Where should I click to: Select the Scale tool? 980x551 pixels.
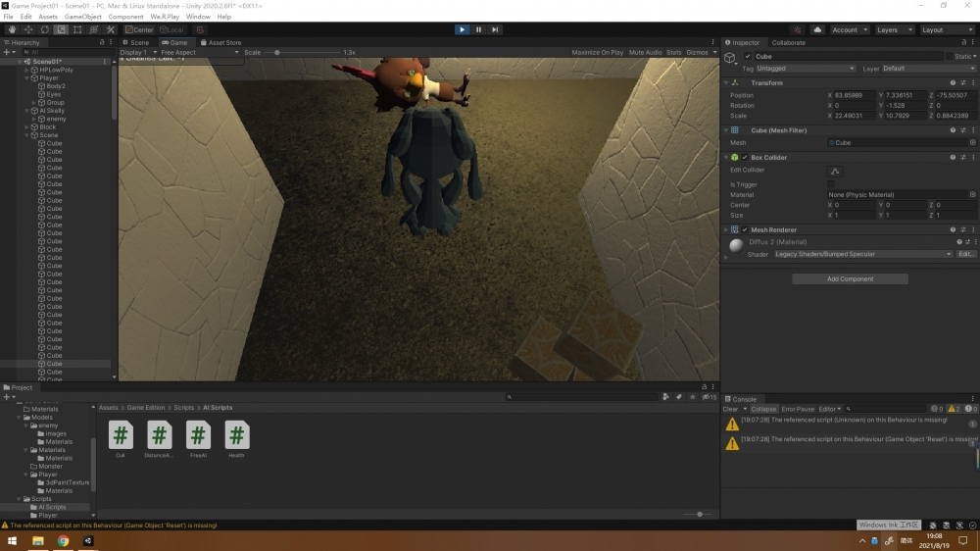click(x=61, y=29)
